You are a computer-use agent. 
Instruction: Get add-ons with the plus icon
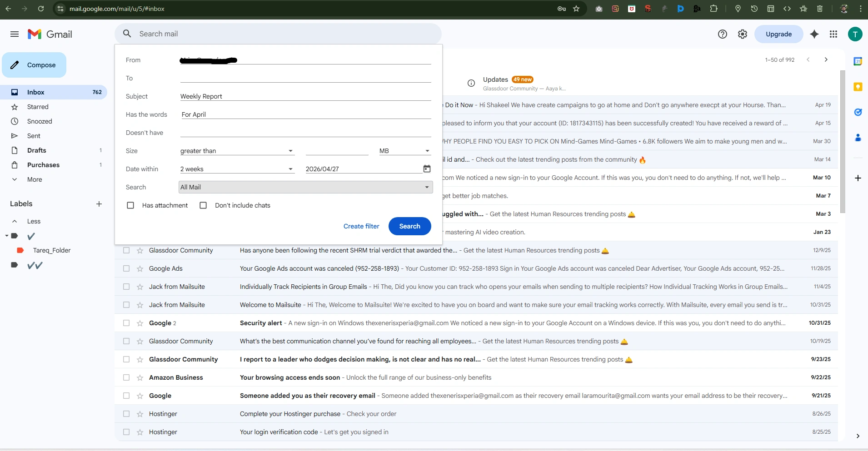[x=858, y=178]
